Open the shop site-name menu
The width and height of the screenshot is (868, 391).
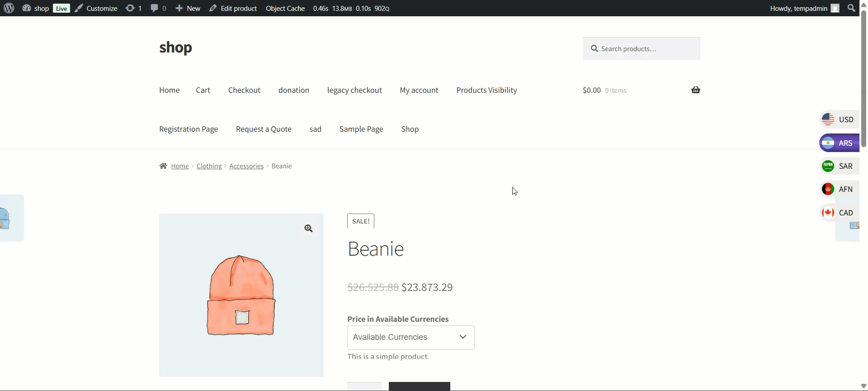(36, 8)
